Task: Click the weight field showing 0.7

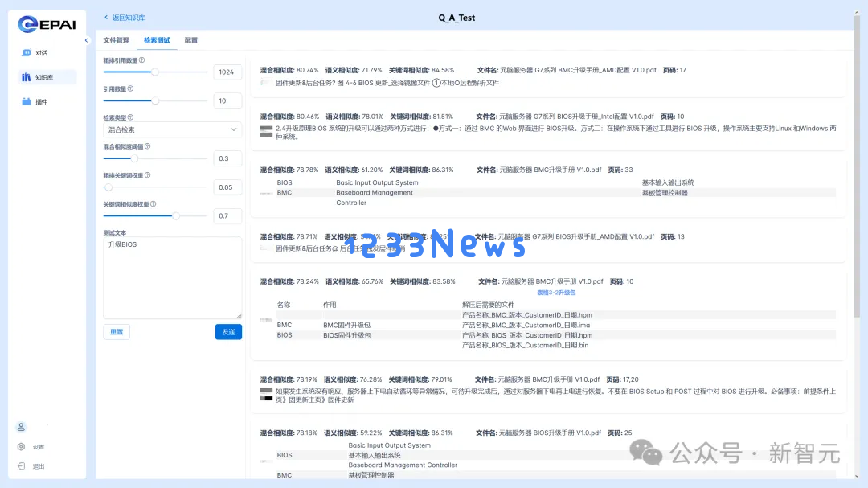Action: tap(227, 216)
